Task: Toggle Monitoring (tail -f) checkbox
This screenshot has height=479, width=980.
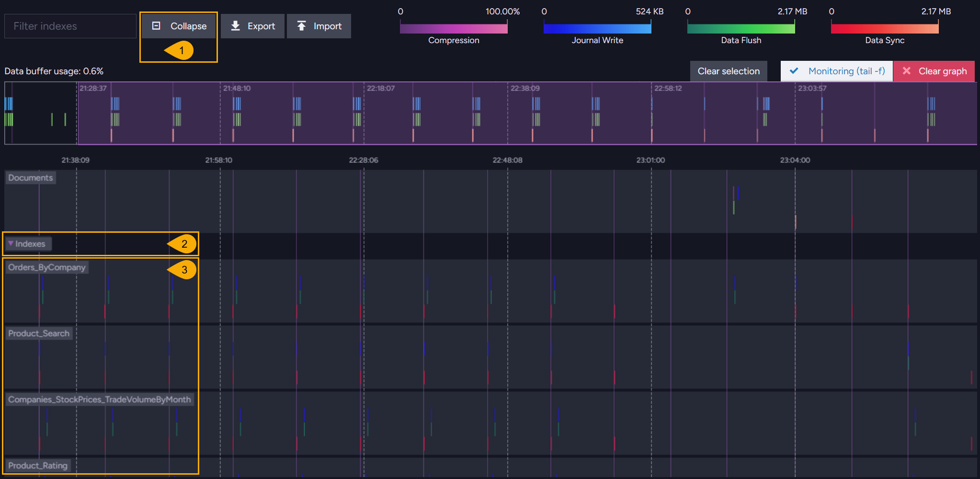Action: click(x=837, y=71)
